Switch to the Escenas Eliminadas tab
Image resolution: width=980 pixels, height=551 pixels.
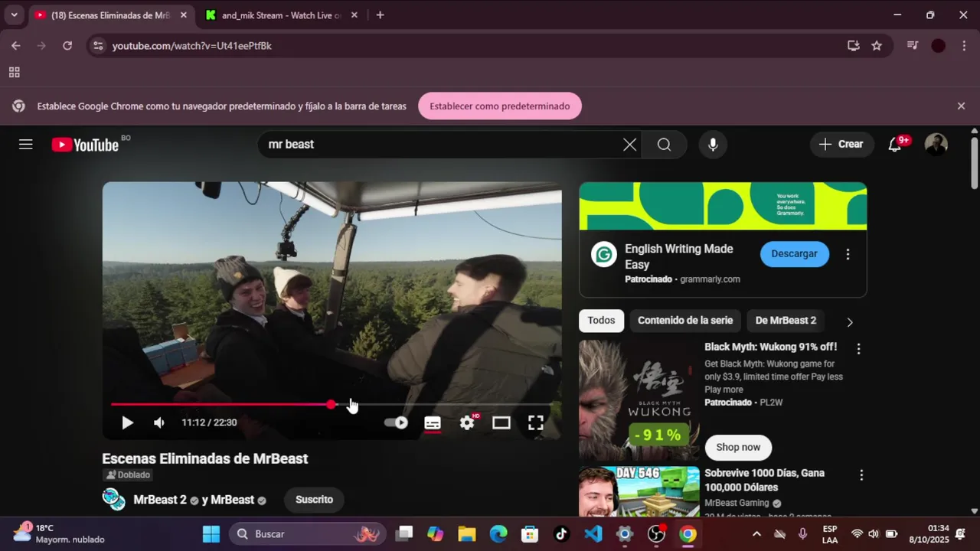click(x=111, y=15)
